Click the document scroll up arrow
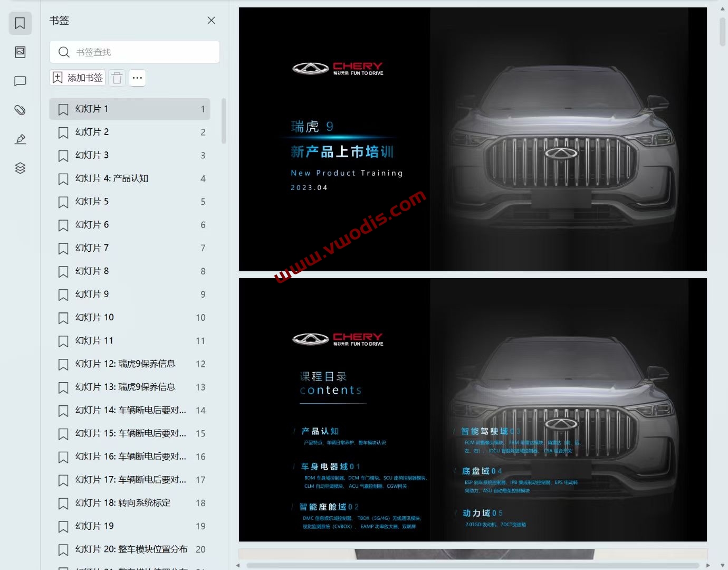 (723, 9)
